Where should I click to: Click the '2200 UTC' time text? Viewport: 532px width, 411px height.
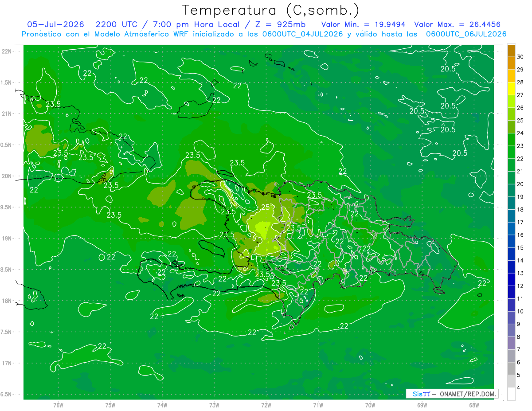(x=116, y=24)
